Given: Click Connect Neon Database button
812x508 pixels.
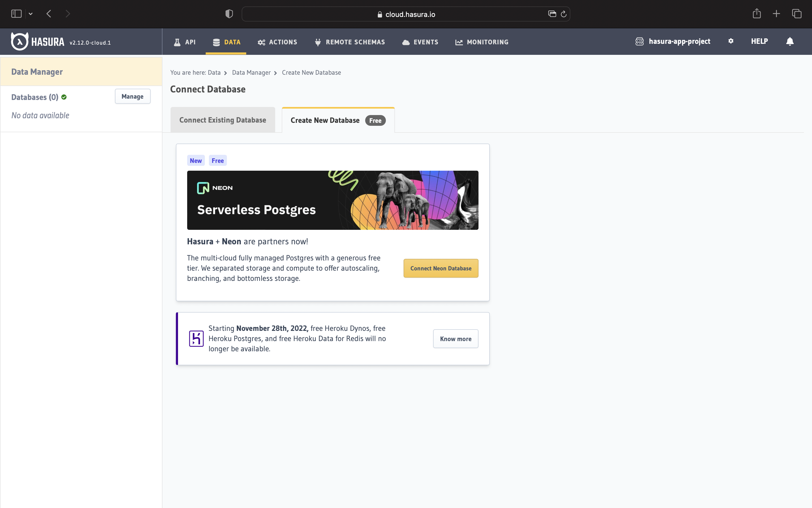Looking at the screenshot, I should coord(441,268).
